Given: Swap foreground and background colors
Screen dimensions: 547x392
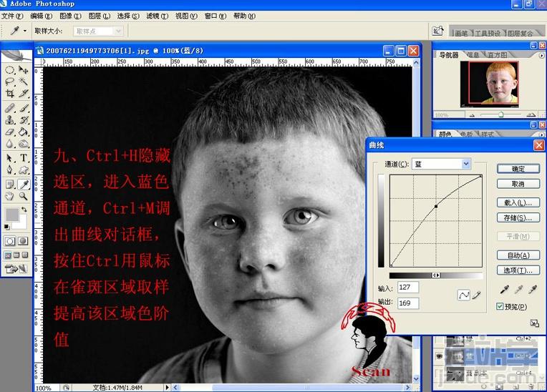Looking at the screenshot, I should [x=24, y=210].
